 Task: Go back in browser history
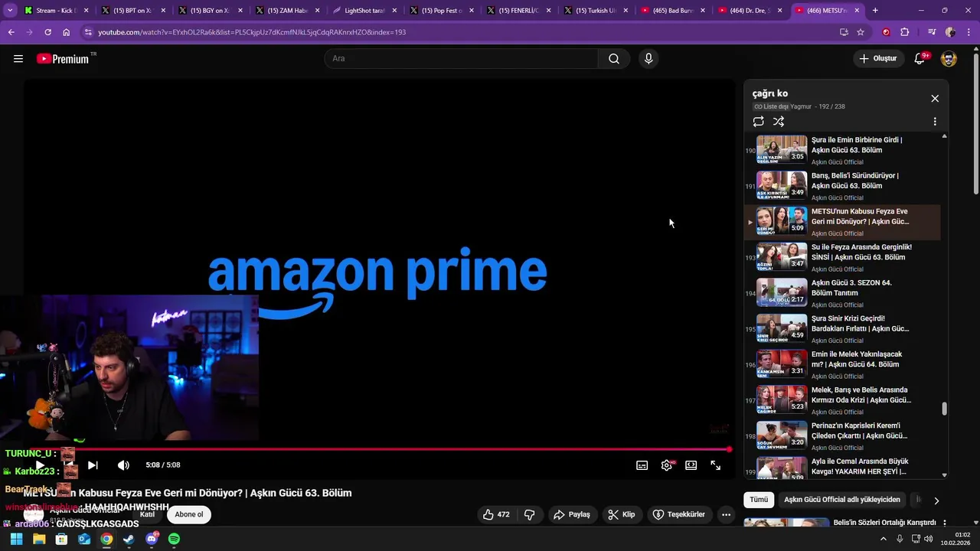[11, 32]
